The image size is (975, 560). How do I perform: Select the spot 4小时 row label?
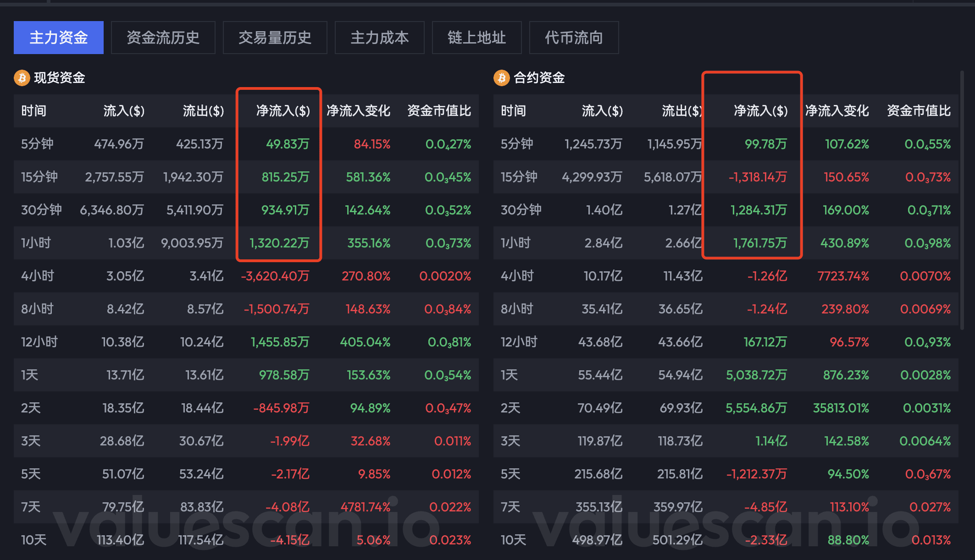coord(38,276)
